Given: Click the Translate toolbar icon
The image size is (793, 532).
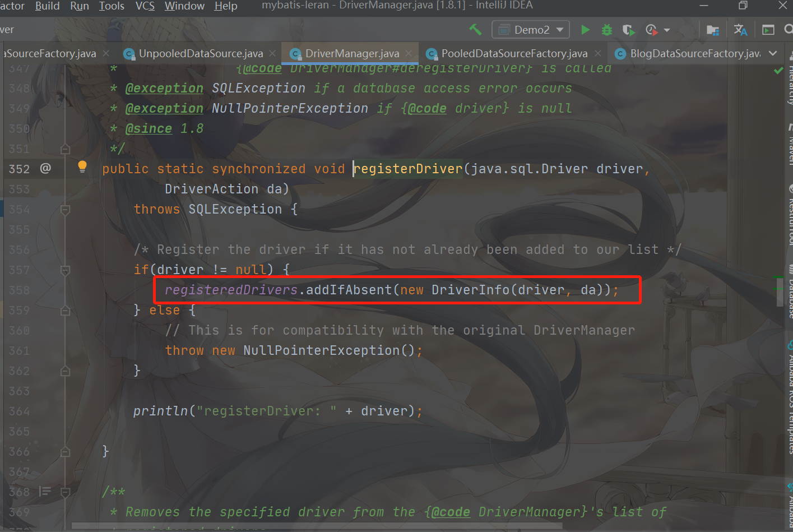Looking at the screenshot, I should click(740, 30).
